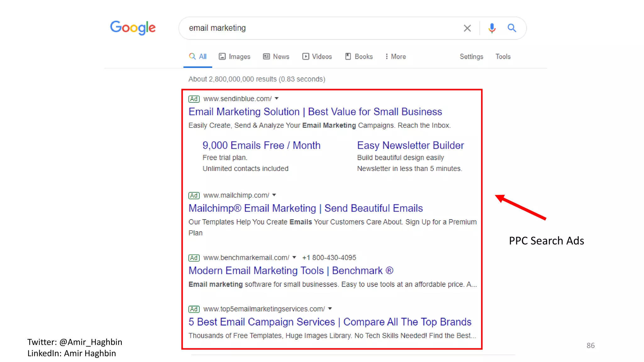Image resolution: width=644 pixels, height=362 pixels.
Task: Click the www.benchmarkemail.com URL text
Action: 246,258
